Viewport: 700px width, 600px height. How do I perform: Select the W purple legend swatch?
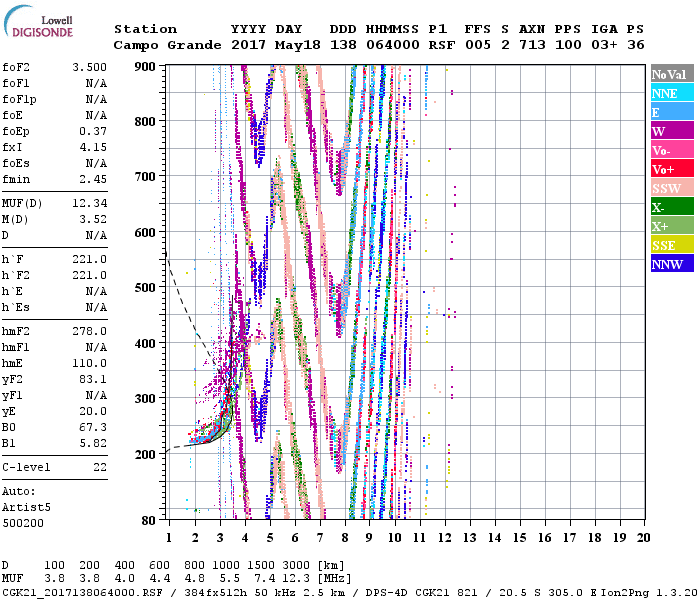(672, 131)
